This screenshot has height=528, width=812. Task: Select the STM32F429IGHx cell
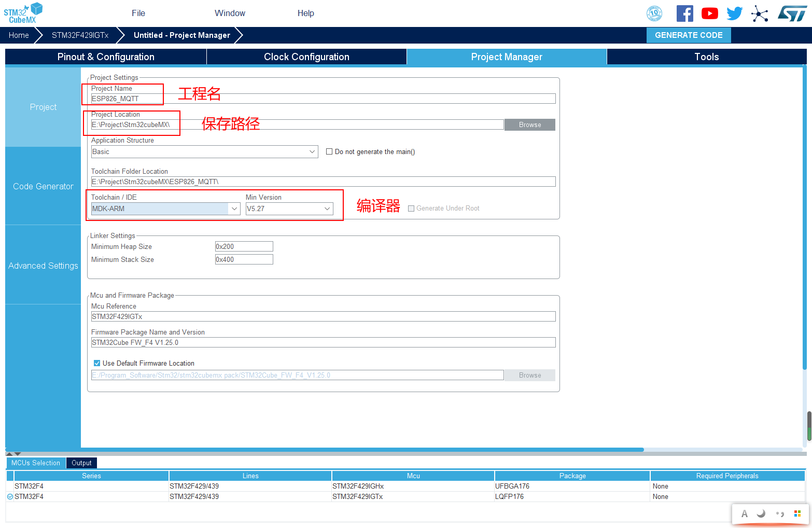click(413, 486)
